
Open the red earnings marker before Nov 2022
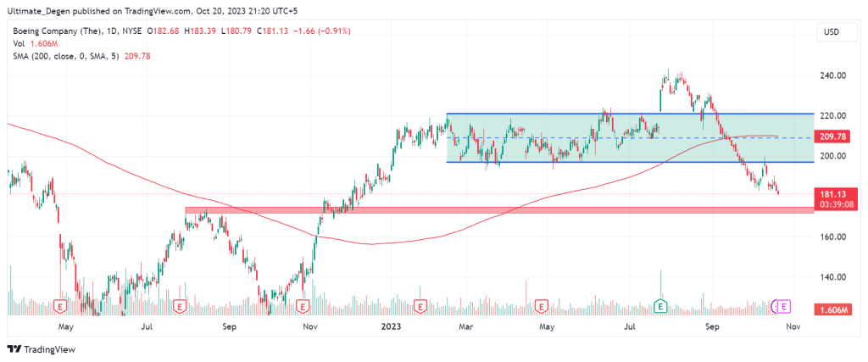(303, 305)
